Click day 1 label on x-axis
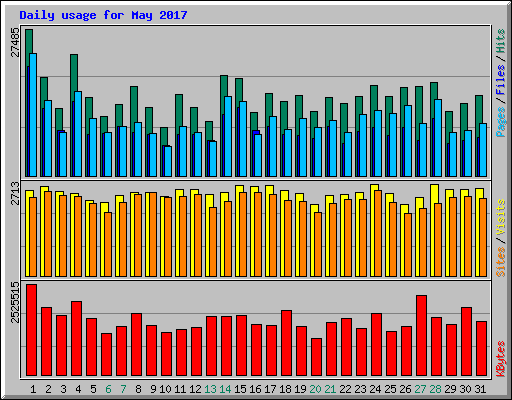The height and width of the screenshot is (400, 512). tap(33, 389)
